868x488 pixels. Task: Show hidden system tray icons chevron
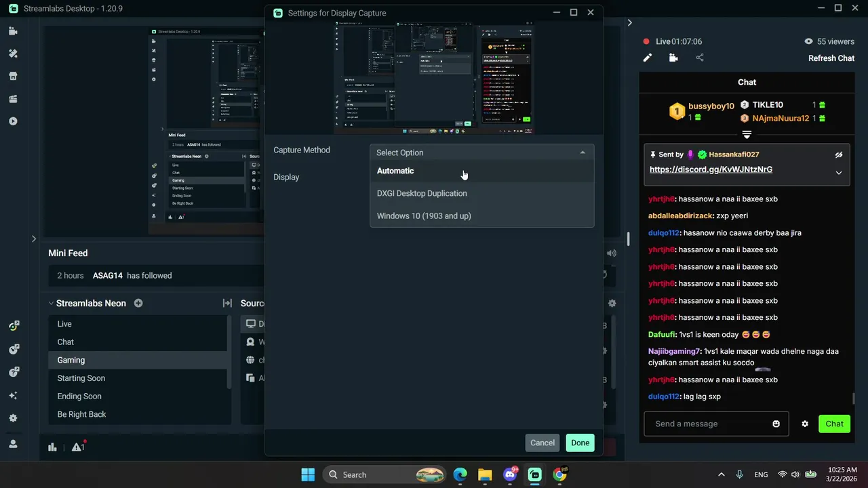click(x=721, y=474)
